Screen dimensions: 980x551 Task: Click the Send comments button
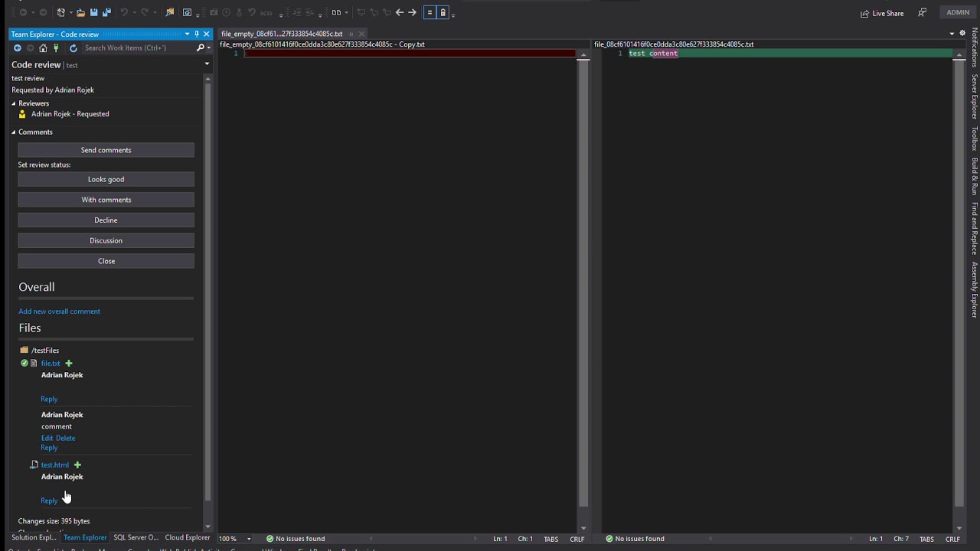(x=106, y=150)
